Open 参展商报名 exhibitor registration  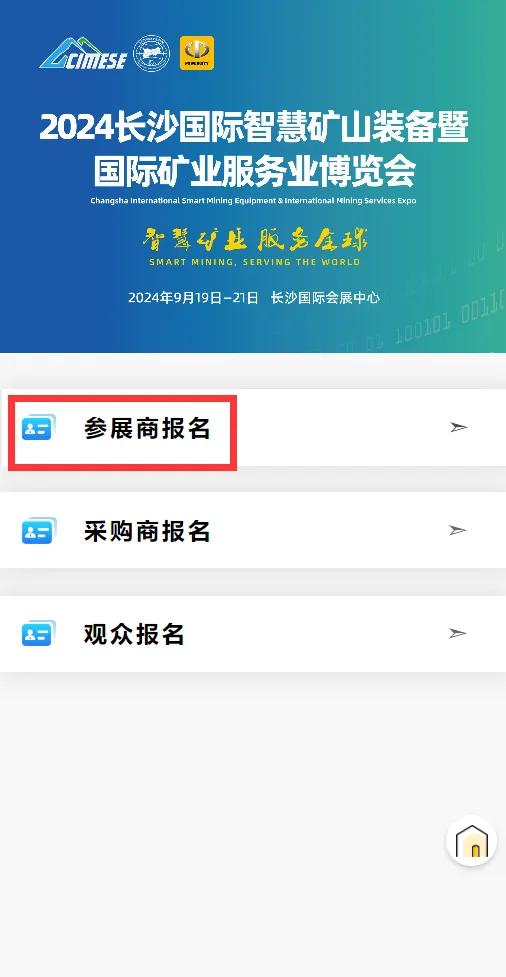point(253,427)
